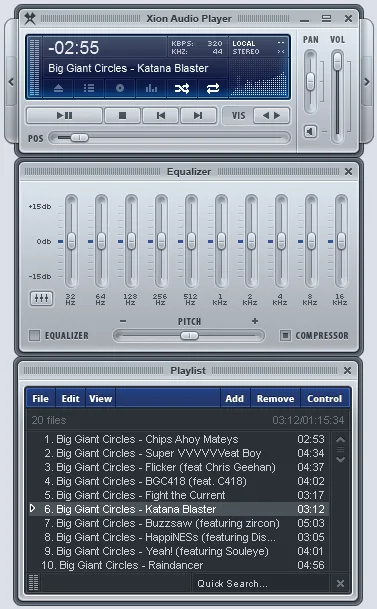Close the Playlist panel
This screenshot has width=377, height=609.
click(347, 371)
